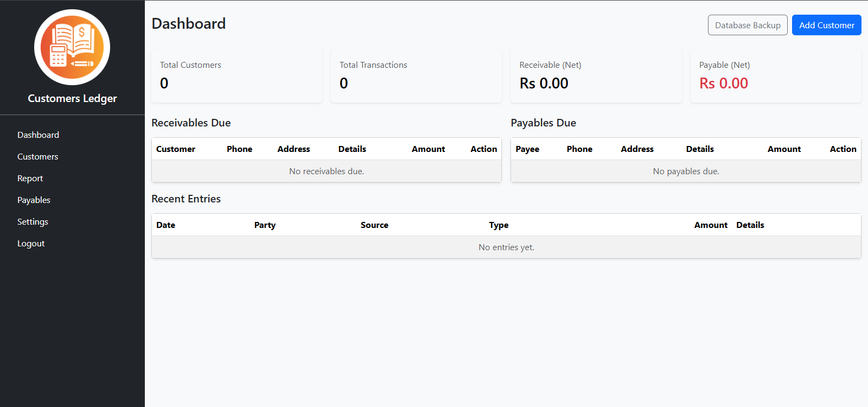Click the red Payable (Net) amount
Image resolution: width=868 pixels, height=407 pixels.
[x=723, y=84]
